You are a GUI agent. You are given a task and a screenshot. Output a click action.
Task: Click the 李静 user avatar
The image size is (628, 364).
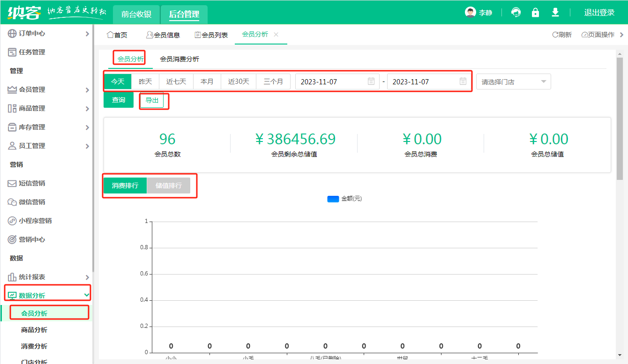tap(470, 13)
